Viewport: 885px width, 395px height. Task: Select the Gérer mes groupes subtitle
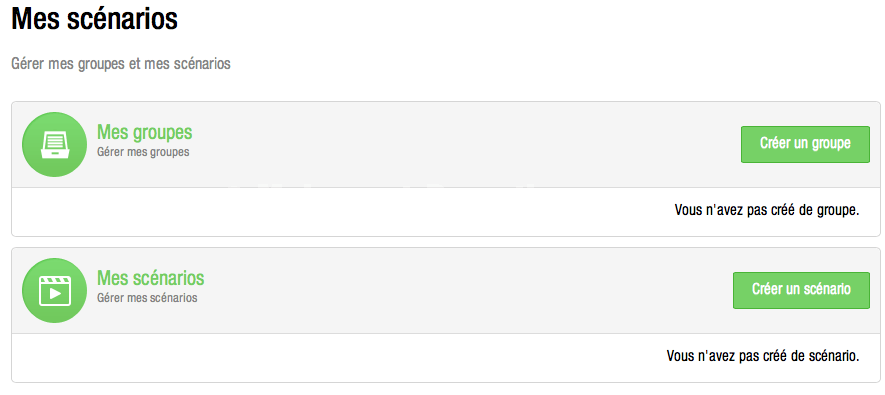pyautogui.click(x=143, y=152)
